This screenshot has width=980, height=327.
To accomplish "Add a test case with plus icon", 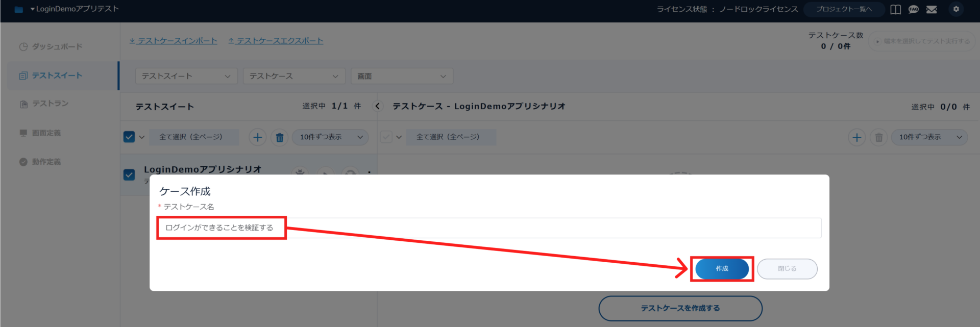I will (857, 137).
